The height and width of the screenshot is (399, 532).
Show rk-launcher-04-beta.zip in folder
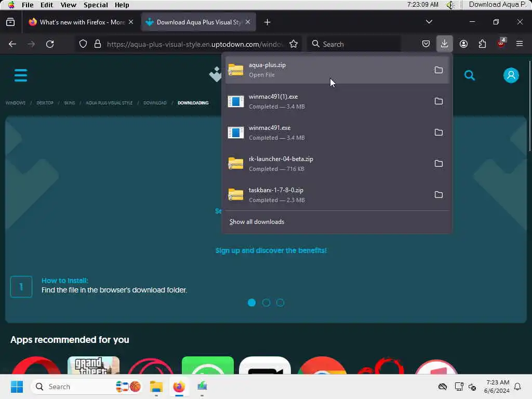(438, 164)
